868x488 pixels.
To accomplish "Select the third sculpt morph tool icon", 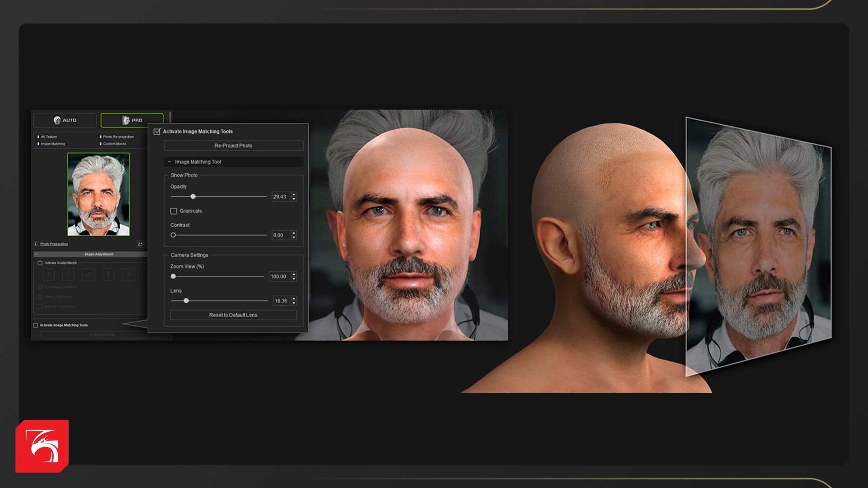I will pyautogui.click(x=88, y=274).
